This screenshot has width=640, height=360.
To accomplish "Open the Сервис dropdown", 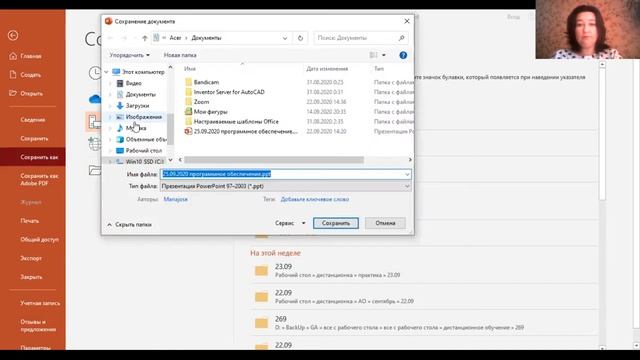I will pos(290,223).
